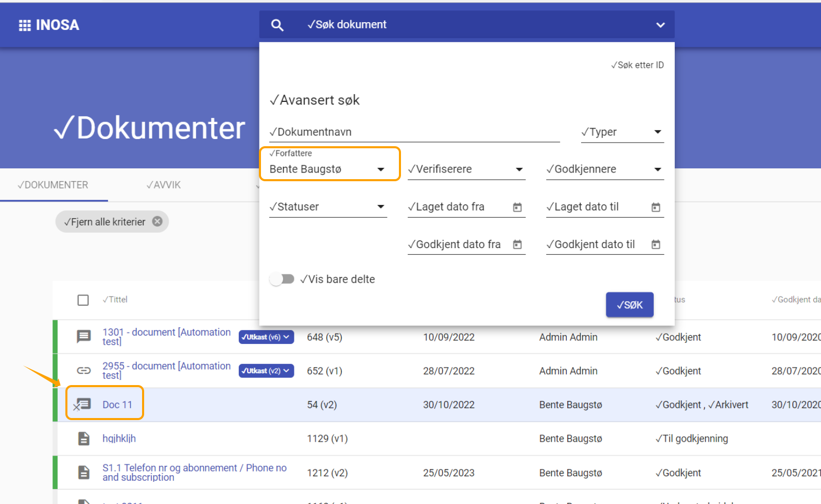Open calendar for Laget dato fra
Screen dimensions: 821x504
pos(517,207)
